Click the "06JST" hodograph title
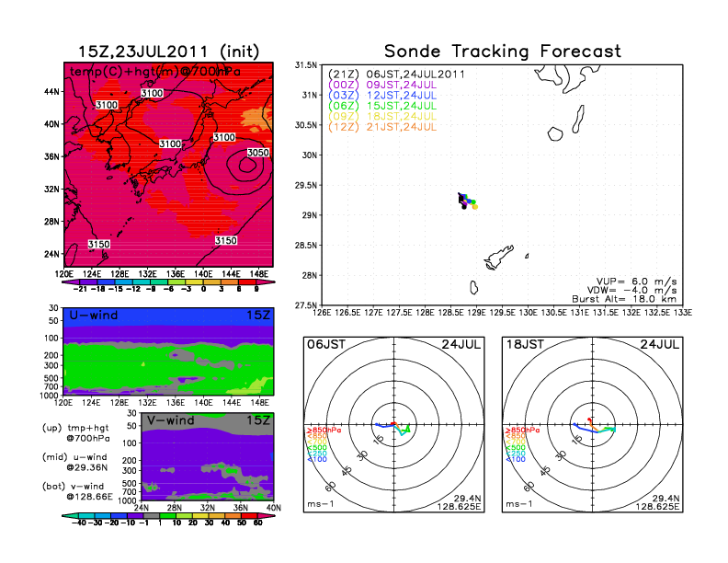The height and width of the screenshot is (563, 728). (326, 345)
